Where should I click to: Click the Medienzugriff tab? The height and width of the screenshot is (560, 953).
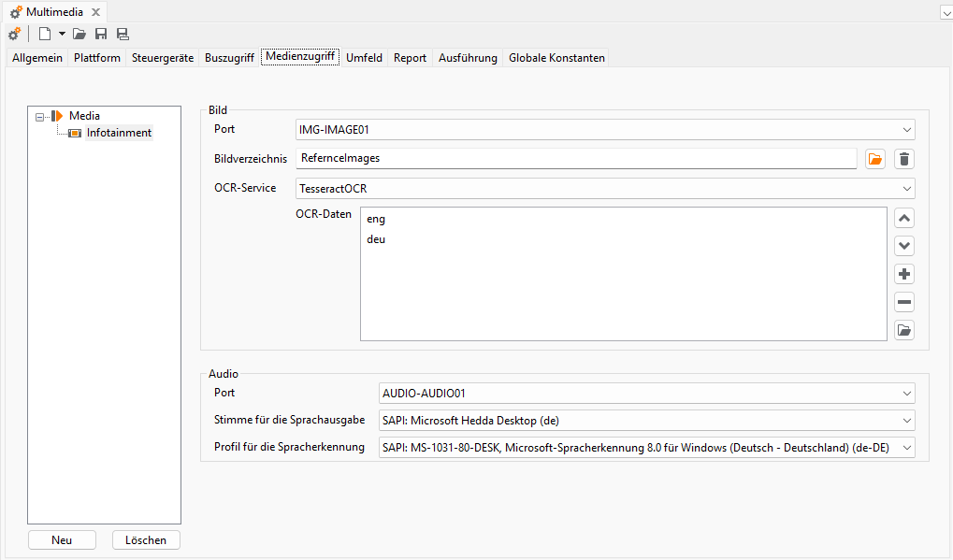click(x=300, y=56)
